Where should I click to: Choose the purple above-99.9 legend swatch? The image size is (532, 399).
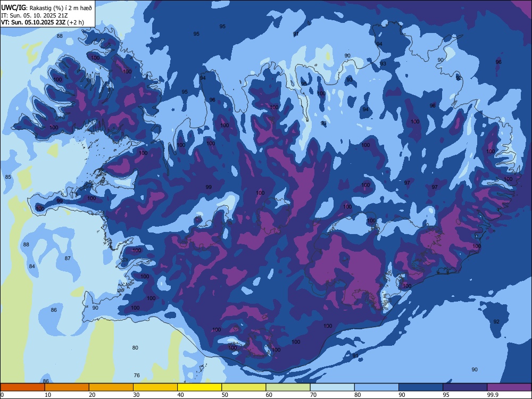[x=509, y=387]
